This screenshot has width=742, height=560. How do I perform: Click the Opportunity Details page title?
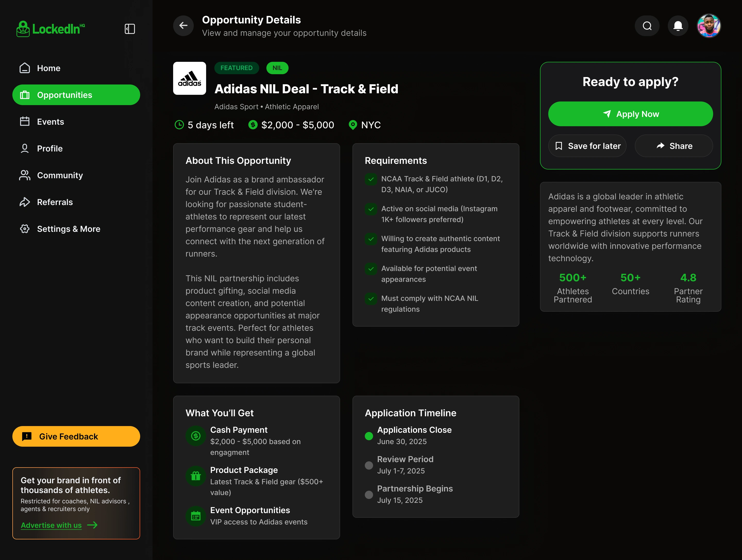(251, 20)
